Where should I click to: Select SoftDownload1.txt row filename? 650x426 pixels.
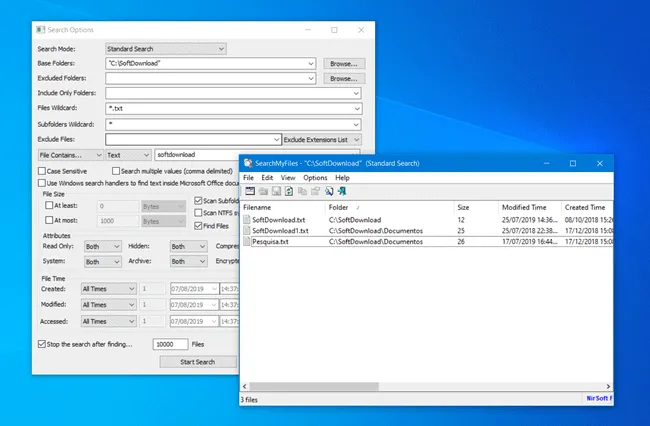280,231
